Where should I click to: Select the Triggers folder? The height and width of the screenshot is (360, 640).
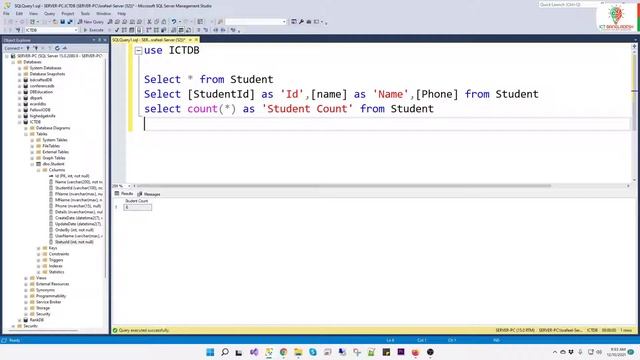56,260
